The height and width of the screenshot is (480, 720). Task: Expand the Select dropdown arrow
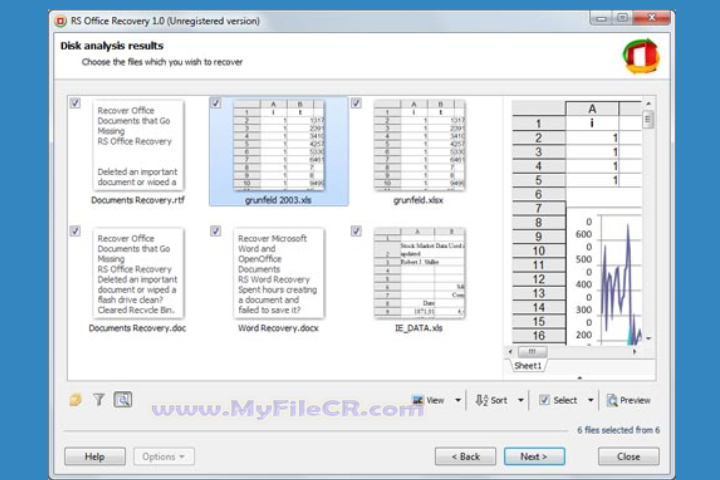[591, 401]
